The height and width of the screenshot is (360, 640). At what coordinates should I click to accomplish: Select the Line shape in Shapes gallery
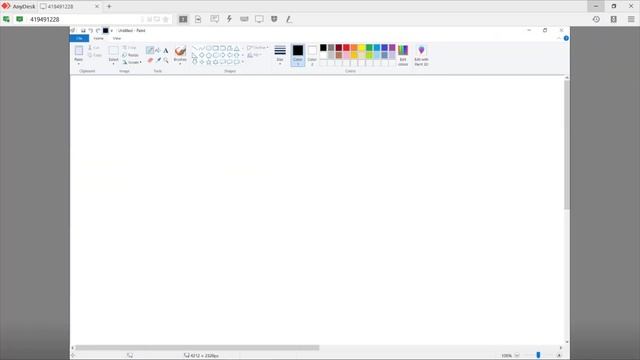195,48
